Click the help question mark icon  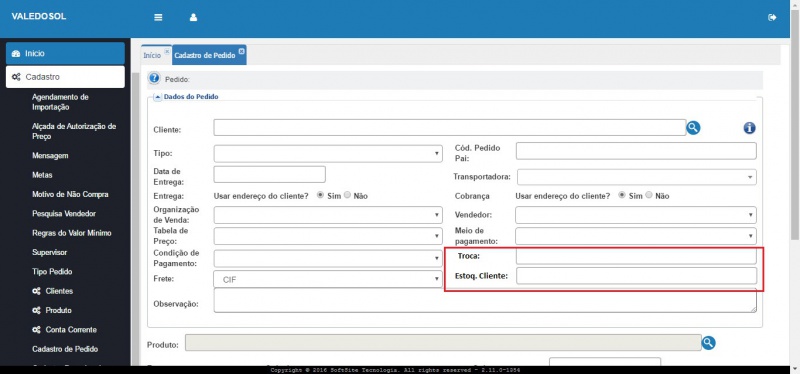click(x=154, y=79)
